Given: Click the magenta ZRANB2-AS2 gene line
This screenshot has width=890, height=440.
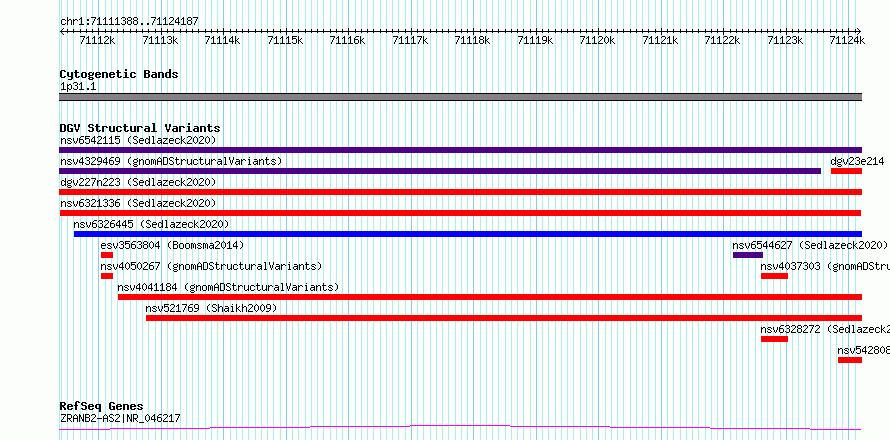Looking at the screenshot, I should pos(460,427).
